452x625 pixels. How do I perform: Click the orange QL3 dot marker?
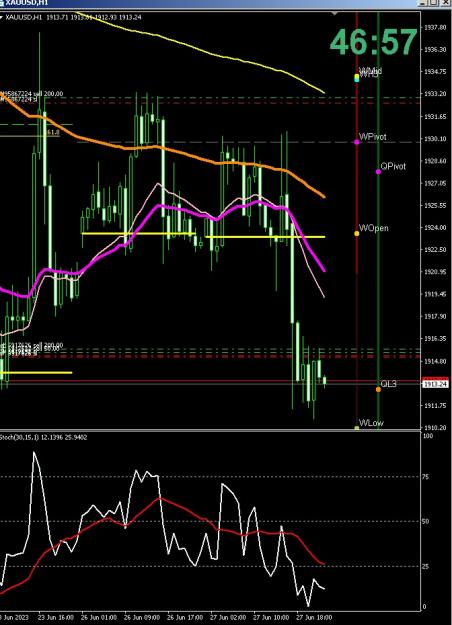point(378,389)
